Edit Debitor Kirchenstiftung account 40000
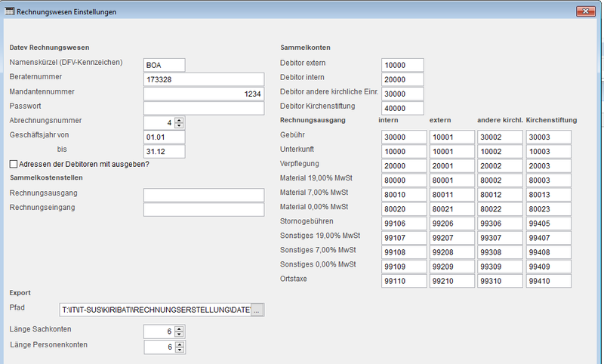Image resolution: width=604 pixels, height=364 pixels. pos(402,108)
